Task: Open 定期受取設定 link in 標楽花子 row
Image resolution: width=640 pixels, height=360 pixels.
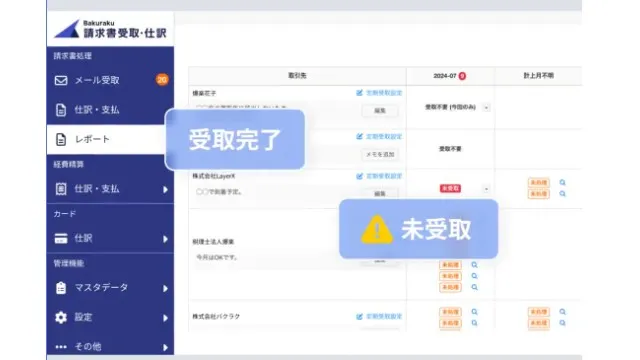Action: point(384,93)
